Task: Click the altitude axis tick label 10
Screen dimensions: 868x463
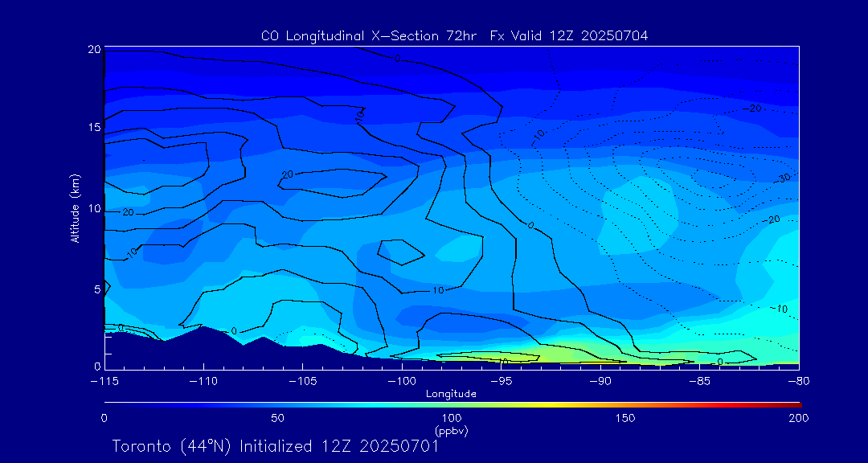Action: tap(93, 208)
